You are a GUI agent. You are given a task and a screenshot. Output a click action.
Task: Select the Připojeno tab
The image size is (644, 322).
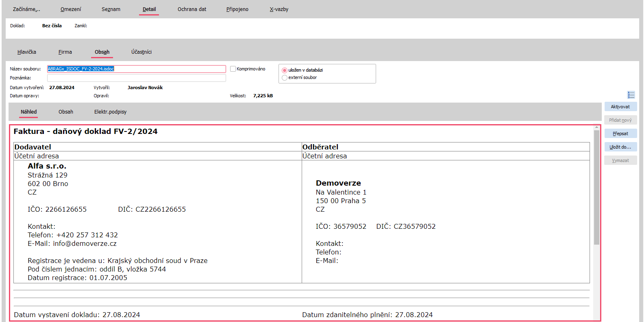(237, 9)
